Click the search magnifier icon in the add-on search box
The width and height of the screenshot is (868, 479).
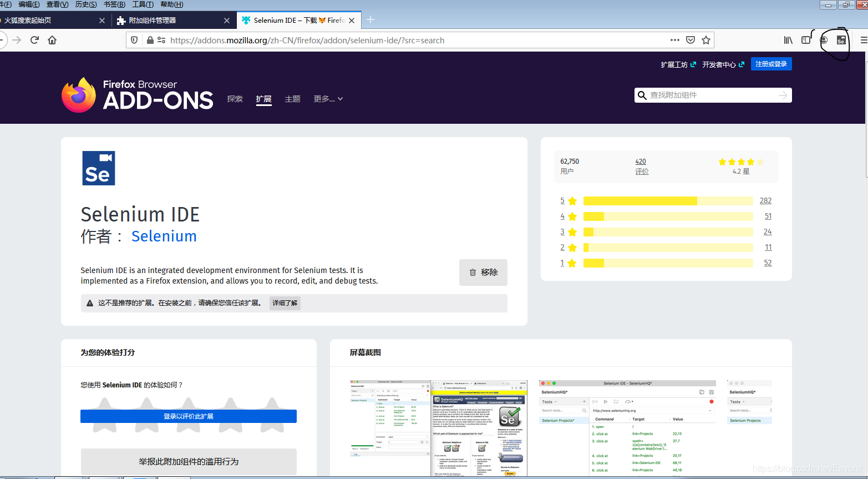[x=642, y=95]
